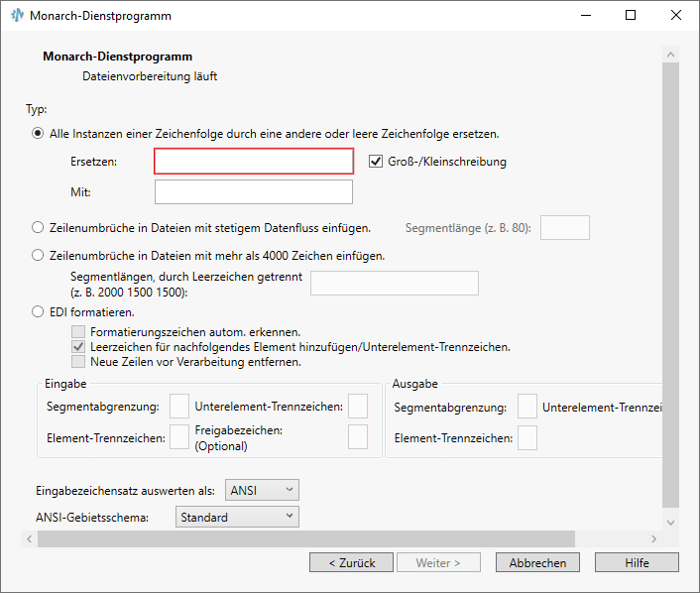Close the Monarch-Dienstprogramm window
Viewport: 700px width, 593px height.
click(676, 15)
